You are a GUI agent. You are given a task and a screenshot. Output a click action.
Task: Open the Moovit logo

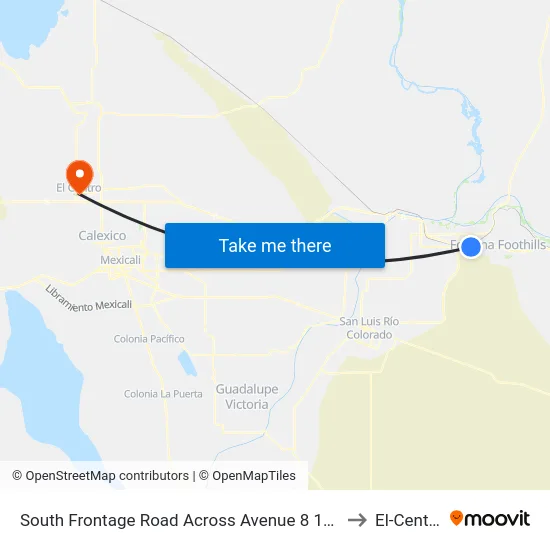[490, 518]
